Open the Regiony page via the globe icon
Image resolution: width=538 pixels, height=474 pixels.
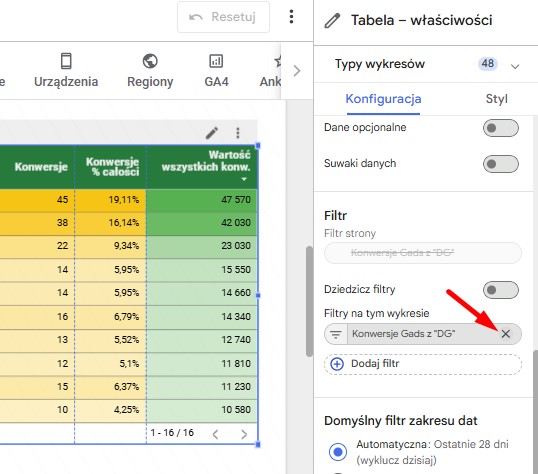click(x=150, y=61)
